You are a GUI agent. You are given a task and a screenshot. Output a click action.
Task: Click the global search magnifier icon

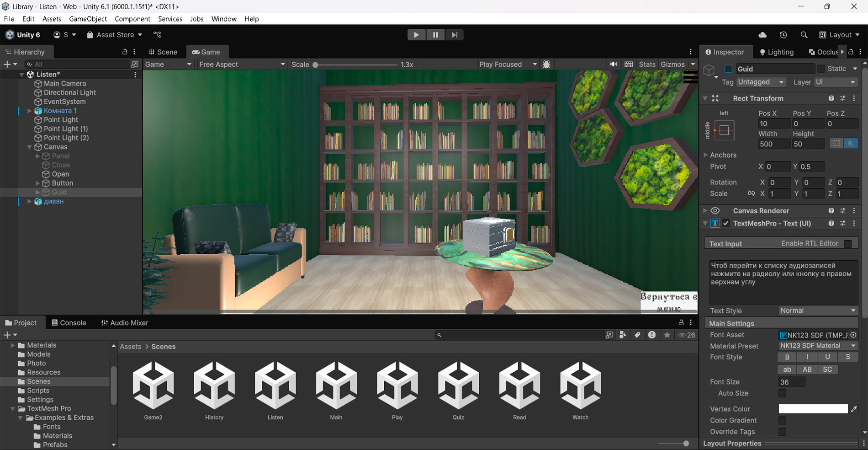point(804,35)
